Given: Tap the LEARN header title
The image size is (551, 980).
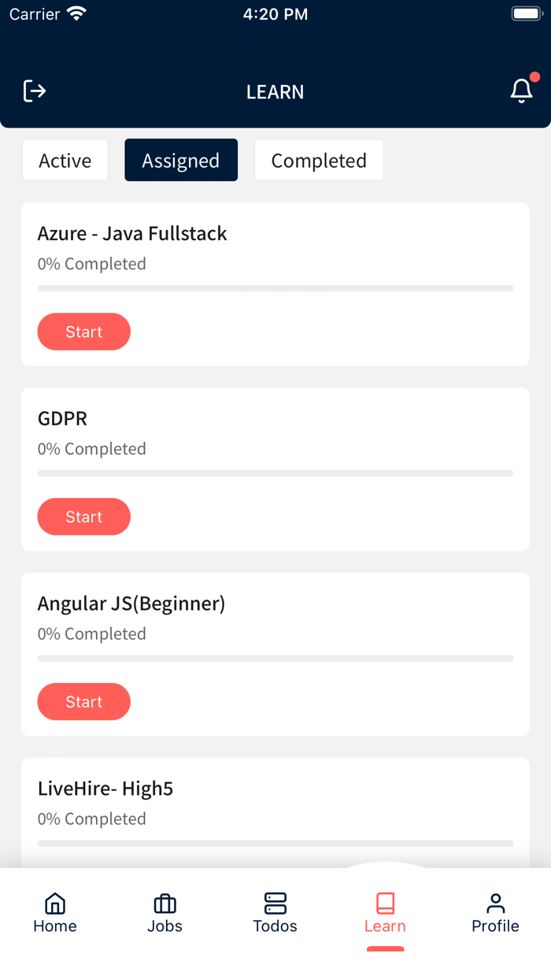Looking at the screenshot, I should [275, 92].
